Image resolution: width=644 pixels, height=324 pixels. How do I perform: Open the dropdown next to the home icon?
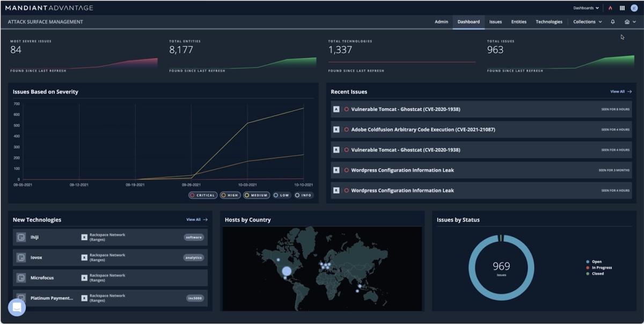pos(635,22)
